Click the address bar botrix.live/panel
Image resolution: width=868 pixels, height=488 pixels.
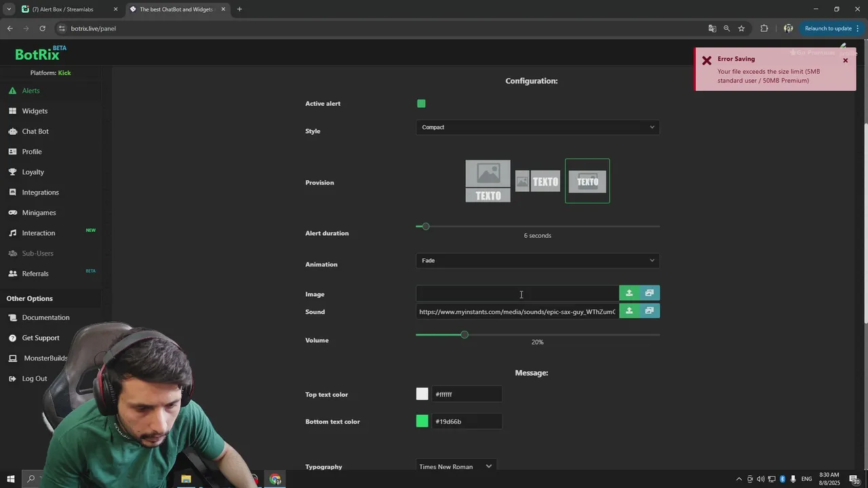coord(94,28)
